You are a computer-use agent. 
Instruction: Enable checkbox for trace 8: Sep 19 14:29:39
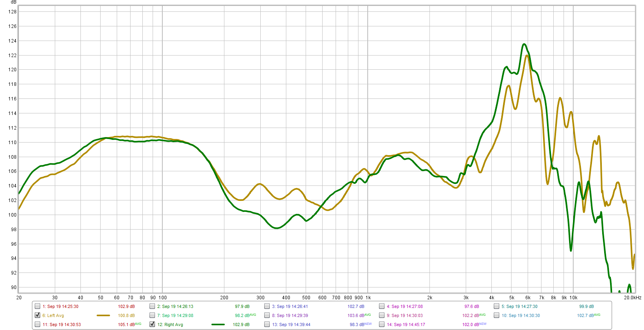(267, 315)
